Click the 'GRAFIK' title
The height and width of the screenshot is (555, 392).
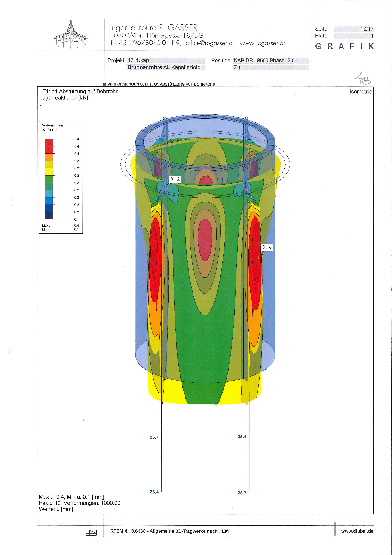pyautogui.click(x=344, y=46)
